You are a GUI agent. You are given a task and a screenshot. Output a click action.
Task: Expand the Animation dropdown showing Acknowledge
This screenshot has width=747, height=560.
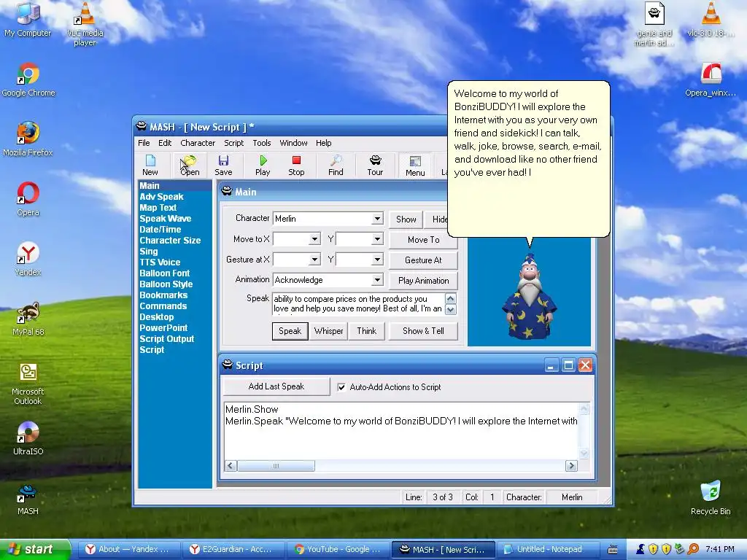click(377, 280)
